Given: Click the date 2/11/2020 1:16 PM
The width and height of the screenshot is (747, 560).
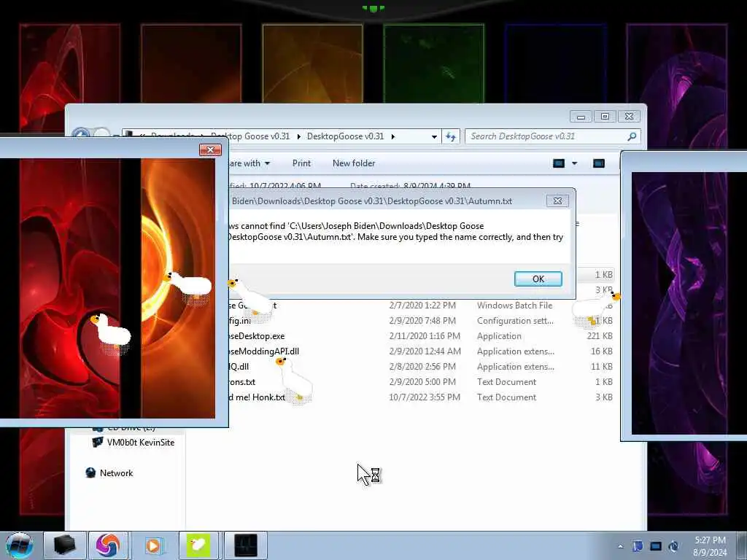Looking at the screenshot, I should pos(425,336).
